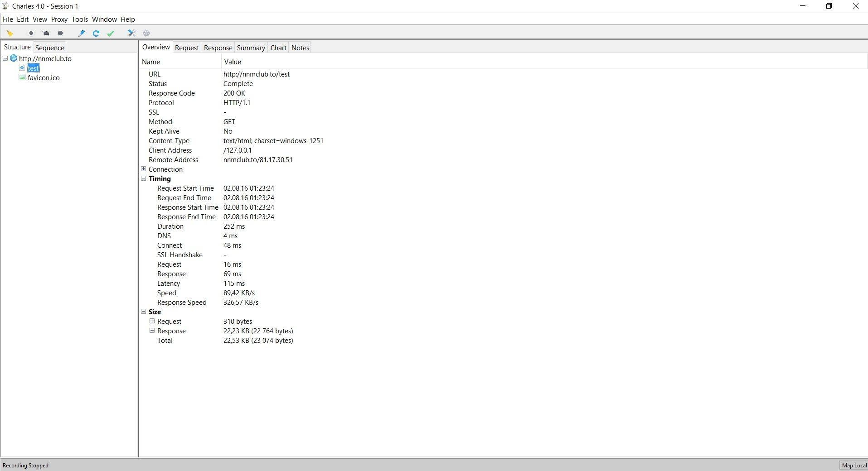Image resolution: width=868 pixels, height=471 pixels.
Task: Click the Content-Type charset=windows-1251 value
Action: (273, 140)
